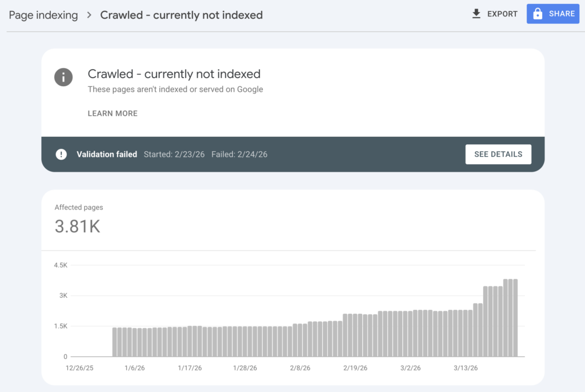585x392 pixels.
Task: Click the SHARE text on blue button
Action: tap(562, 14)
